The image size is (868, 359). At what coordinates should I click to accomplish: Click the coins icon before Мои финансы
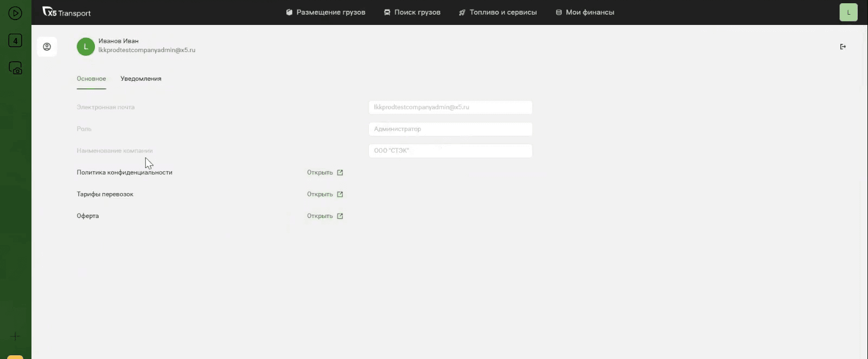(x=559, y=12)
